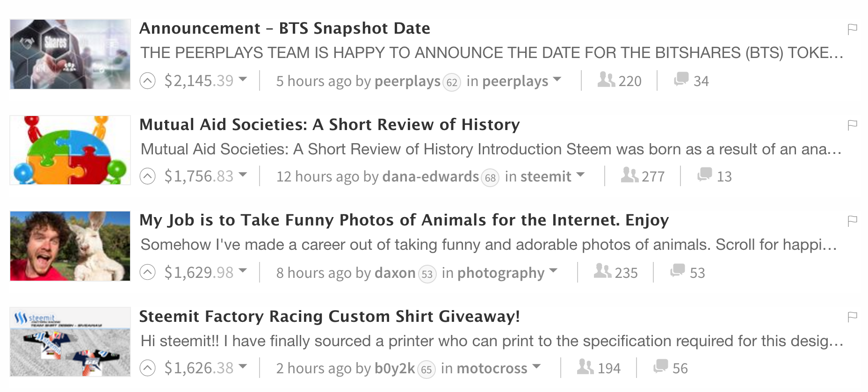Flag the Steemit Factory Racing giveaway post
Viewport: 868px width, 392px height.
click(x=853, y=317)
